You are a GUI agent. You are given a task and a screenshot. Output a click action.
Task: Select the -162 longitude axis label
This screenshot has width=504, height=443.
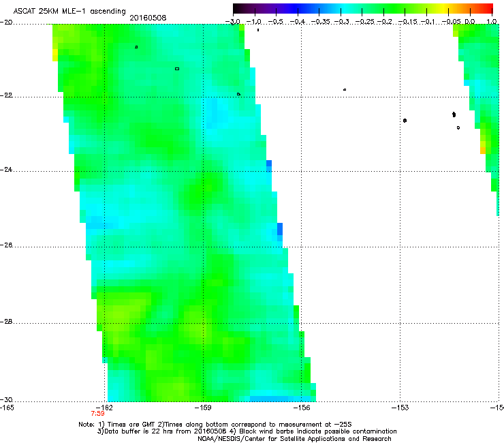104,408
